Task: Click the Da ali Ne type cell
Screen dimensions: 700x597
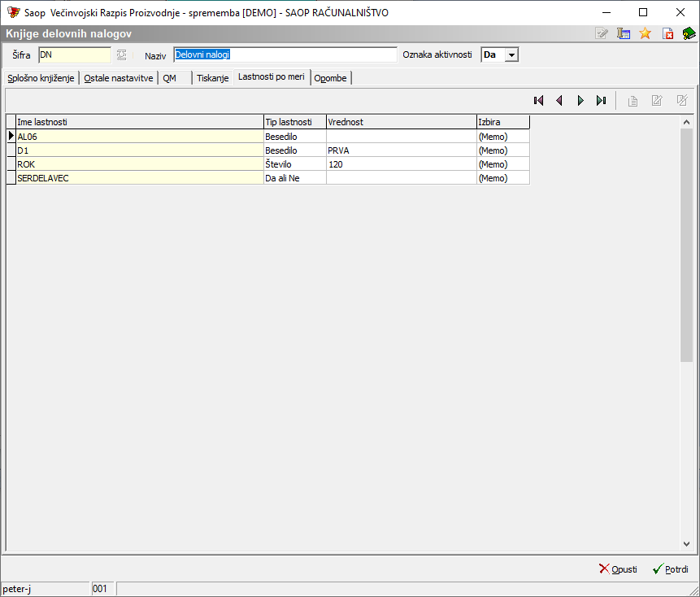Action: point(295,178)
